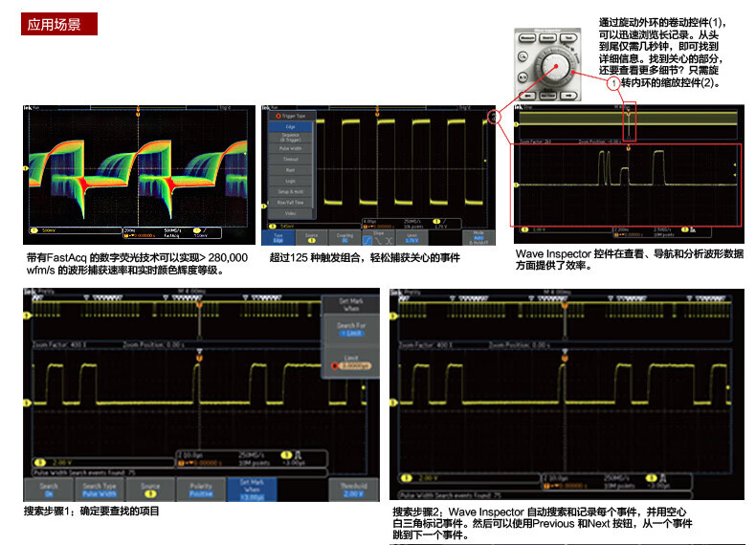The image size is (756, 545).
Task: Pick Setup & Hold in trigger type list
Action: pyautogui.click(x=290, y=191)
